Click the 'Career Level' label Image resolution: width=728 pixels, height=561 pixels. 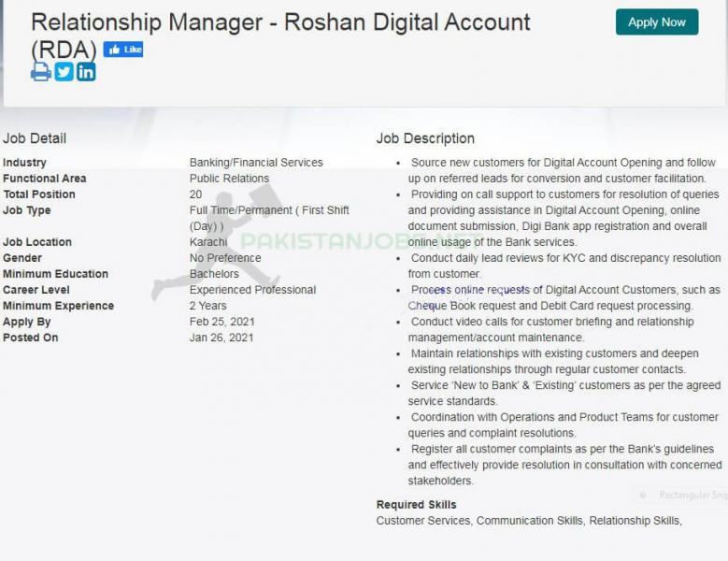point(36,290)
